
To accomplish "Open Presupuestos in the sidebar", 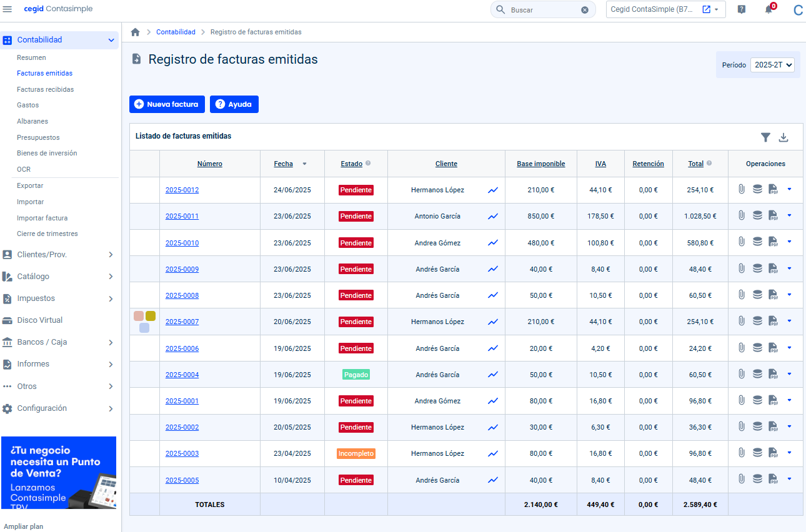I will click(x=38, y=137).
